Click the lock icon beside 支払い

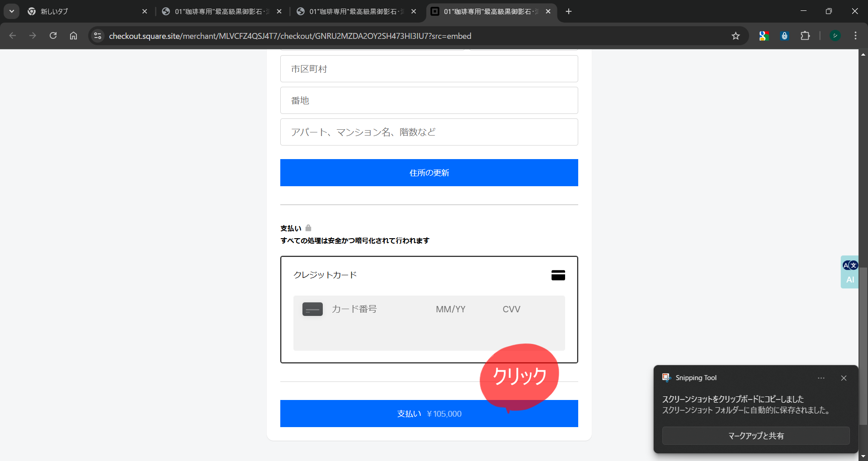308,228
